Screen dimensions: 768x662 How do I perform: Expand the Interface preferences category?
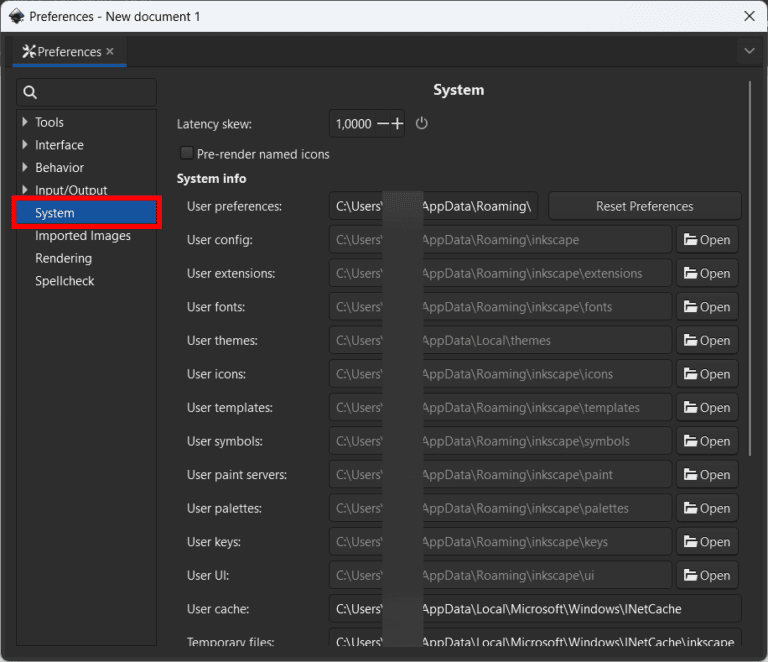pos(25,145)
